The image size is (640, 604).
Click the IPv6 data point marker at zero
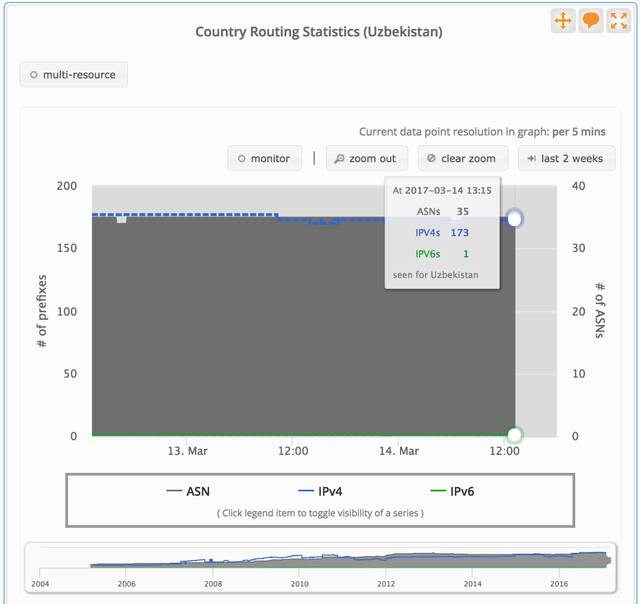(x=515, y=435)
